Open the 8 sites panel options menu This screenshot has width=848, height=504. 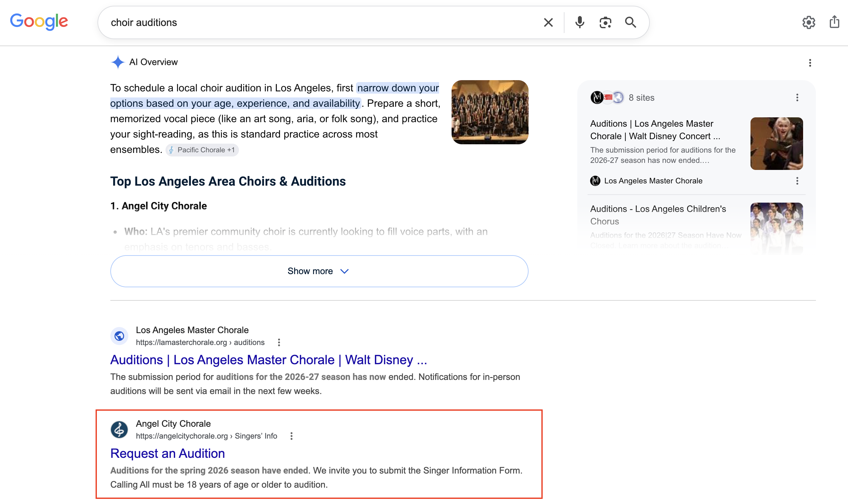(797, 98)
